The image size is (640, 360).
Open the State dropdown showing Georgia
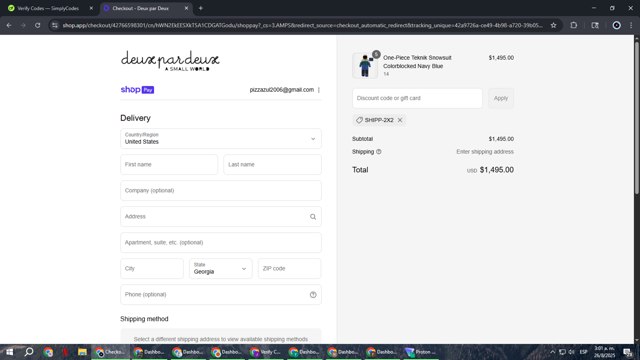coord(221,269)
